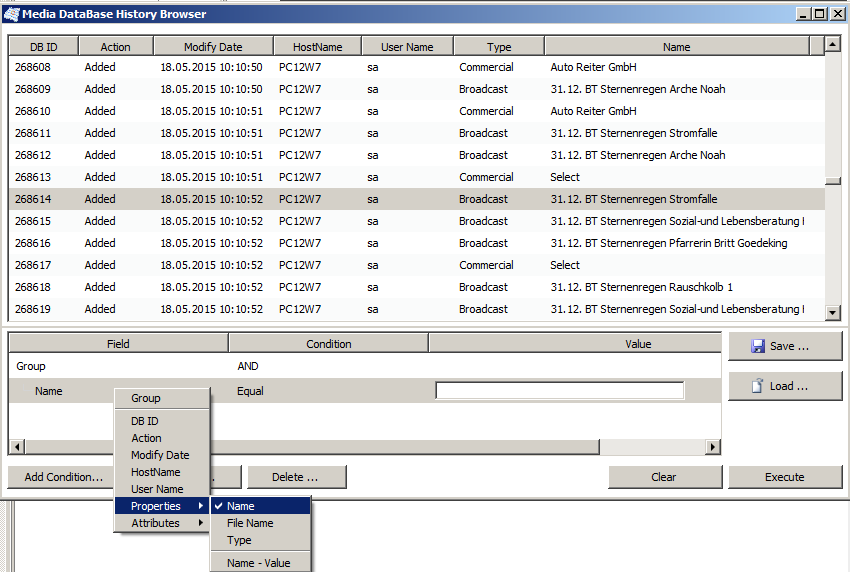Select row with DB ID 268609
Viewport: 850px width, 572px height.
pos(417,89)
